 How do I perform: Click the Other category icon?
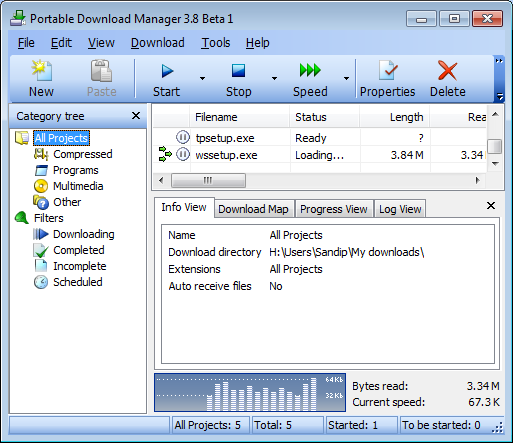pyautogui.click(x=41, y=202)
